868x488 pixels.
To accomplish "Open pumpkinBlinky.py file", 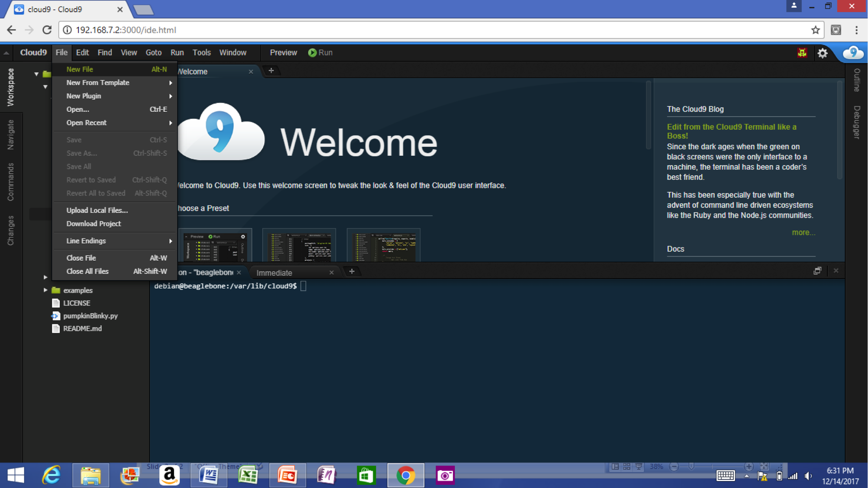I will click(x=90, y=316).
